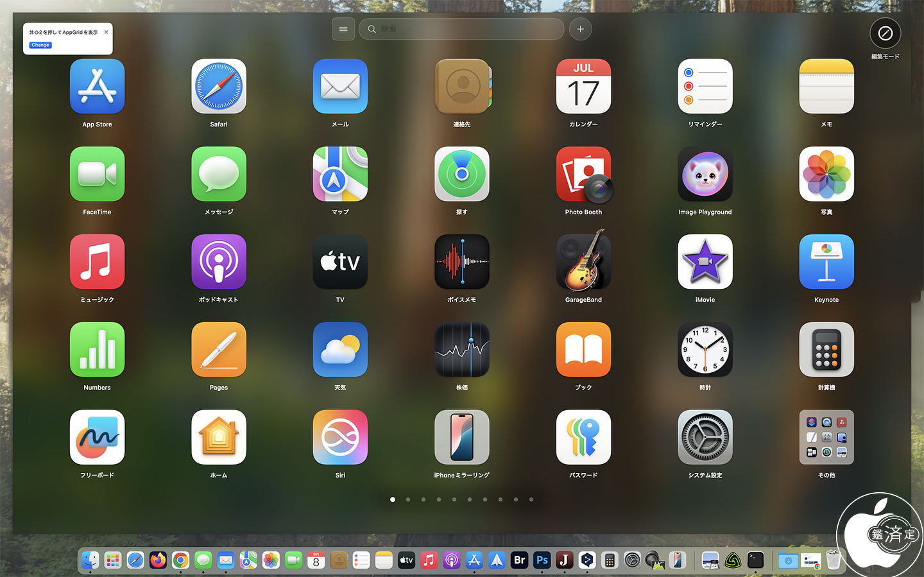Open the Photo Booth app

coord(583,174)
